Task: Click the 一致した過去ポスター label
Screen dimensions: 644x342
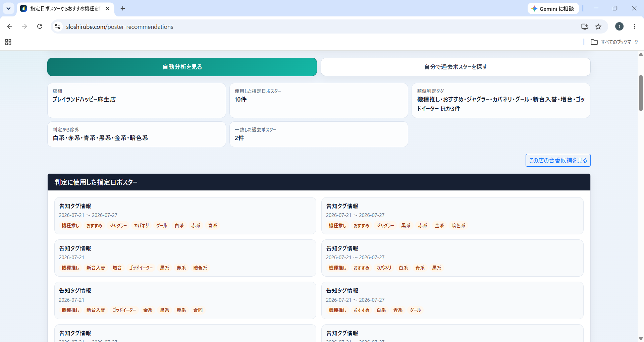Action: [256, 130]
